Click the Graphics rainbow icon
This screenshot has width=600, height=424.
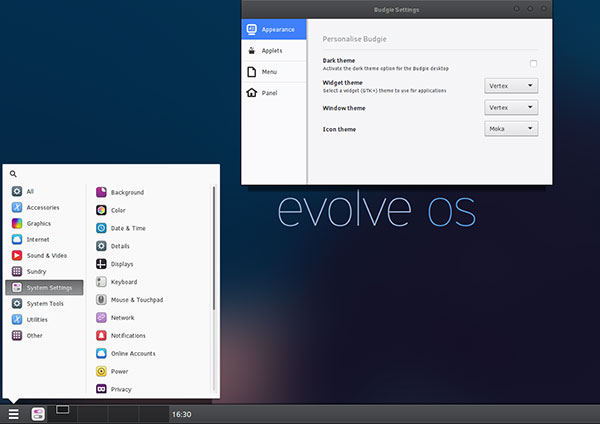coord(17,223)
